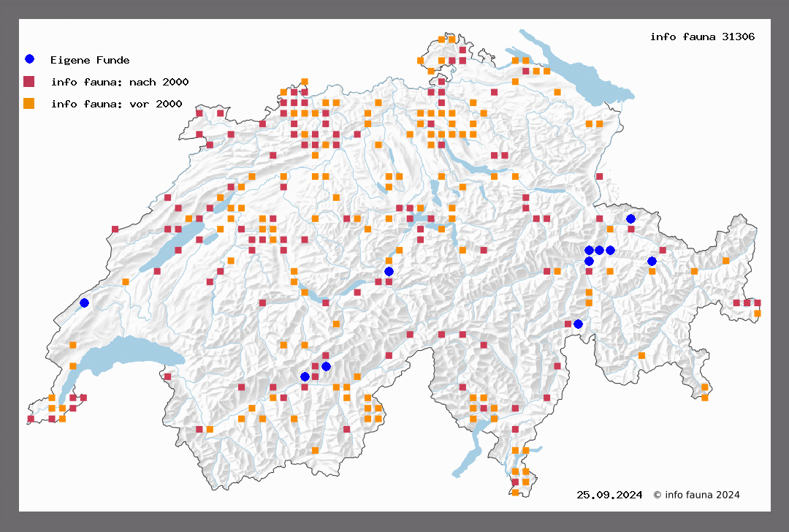789x532 pixels.
Task: Click the "info fauna: vor 2000" label
Action: (x=116, y=104)
